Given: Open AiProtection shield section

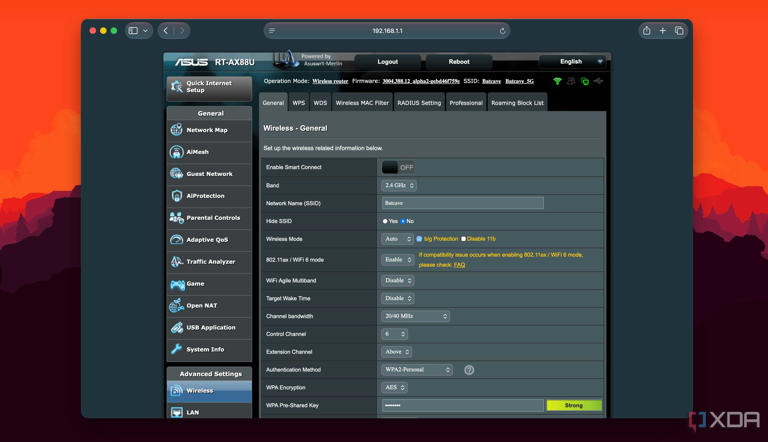Looking at the screenshot, I should pyautogui.click(x=209, y=196).
